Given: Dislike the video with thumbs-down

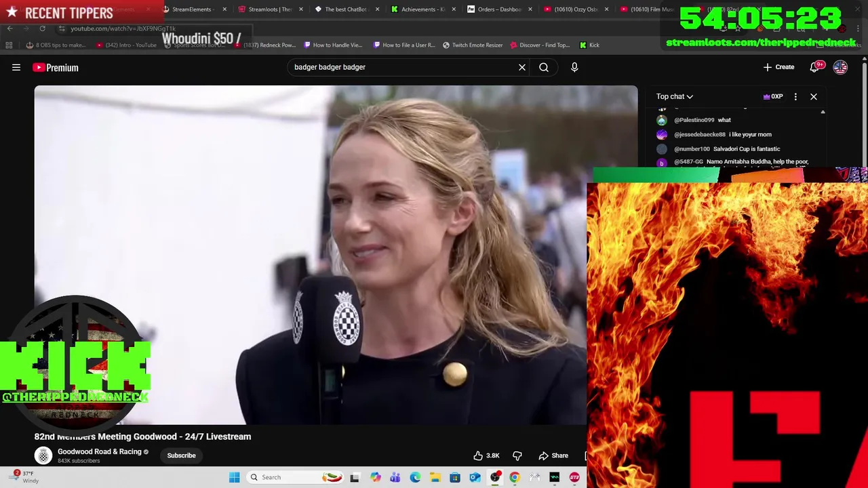Looking at the screenshot, I should coord(517,455).
